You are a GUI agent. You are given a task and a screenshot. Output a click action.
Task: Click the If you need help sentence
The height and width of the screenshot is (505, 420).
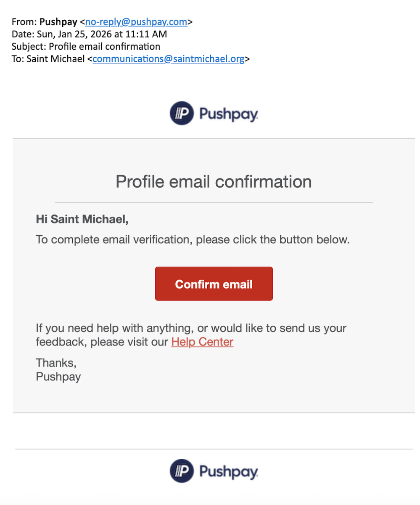pyautogui.click(x=191, y=328)
